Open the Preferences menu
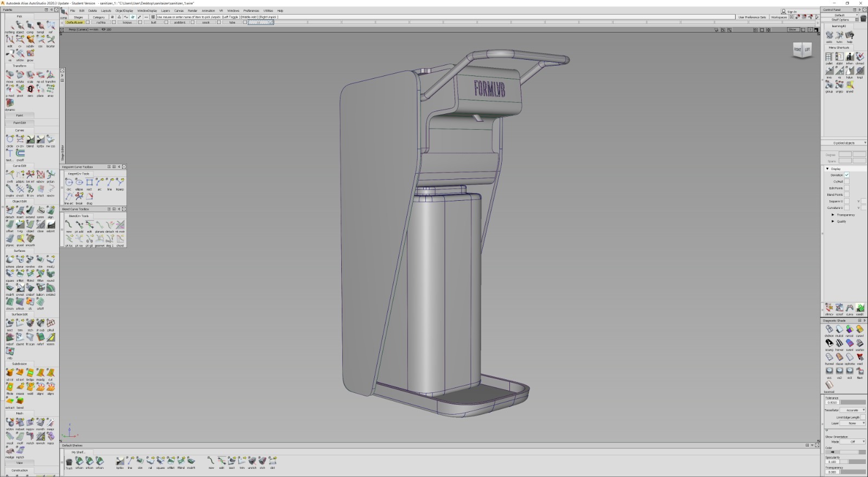This screenshot has width=868, height=477. click(x=251, y=10)
